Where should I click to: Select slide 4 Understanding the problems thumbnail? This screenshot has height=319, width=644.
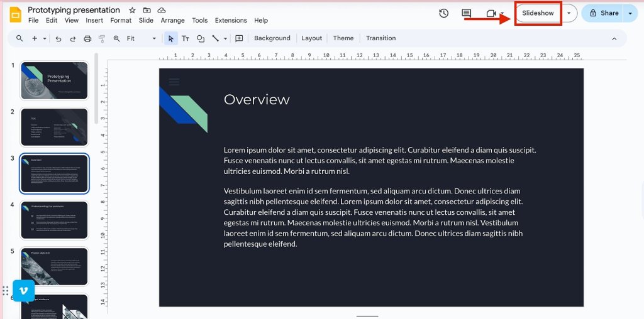pos(54,220)
